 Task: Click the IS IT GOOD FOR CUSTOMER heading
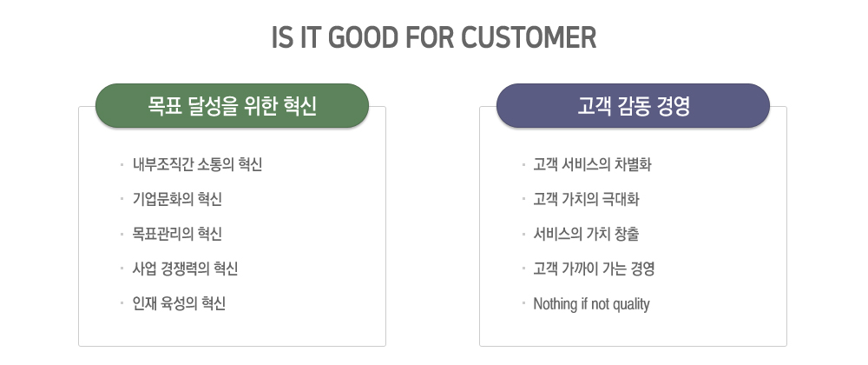pos(433,37)
